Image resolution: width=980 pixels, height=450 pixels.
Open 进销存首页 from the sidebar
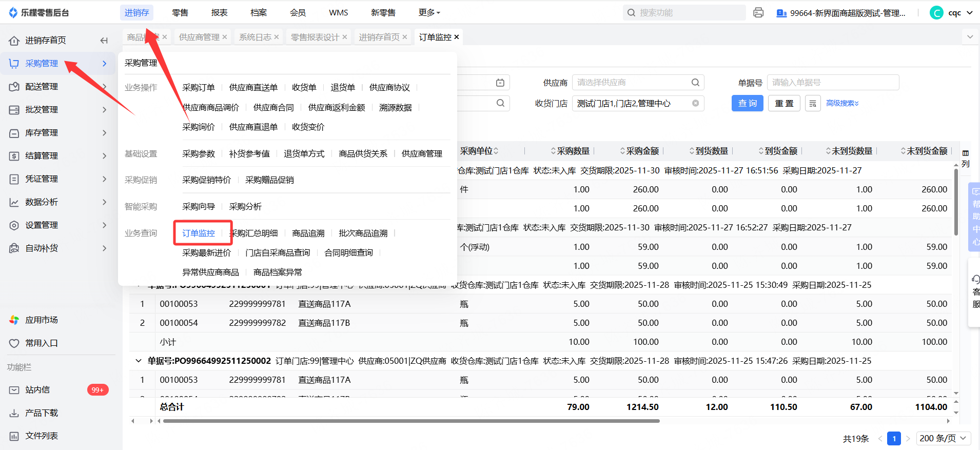click(46, 41)
